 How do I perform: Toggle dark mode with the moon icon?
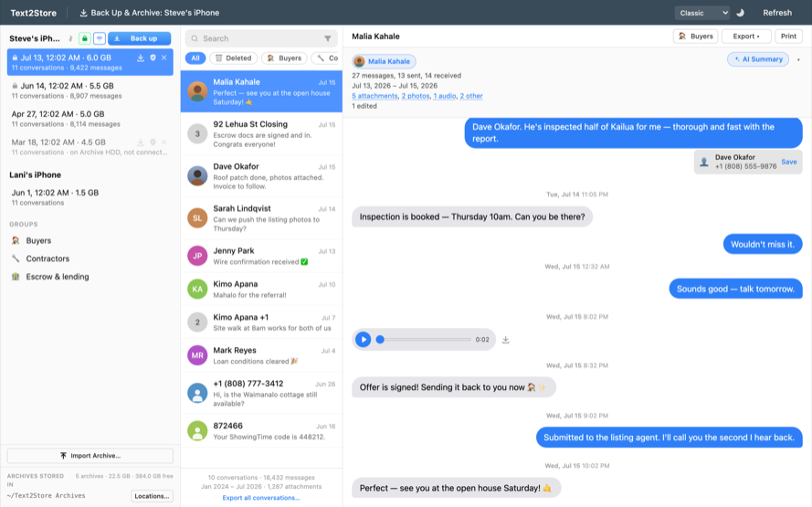tap(741, 13)
